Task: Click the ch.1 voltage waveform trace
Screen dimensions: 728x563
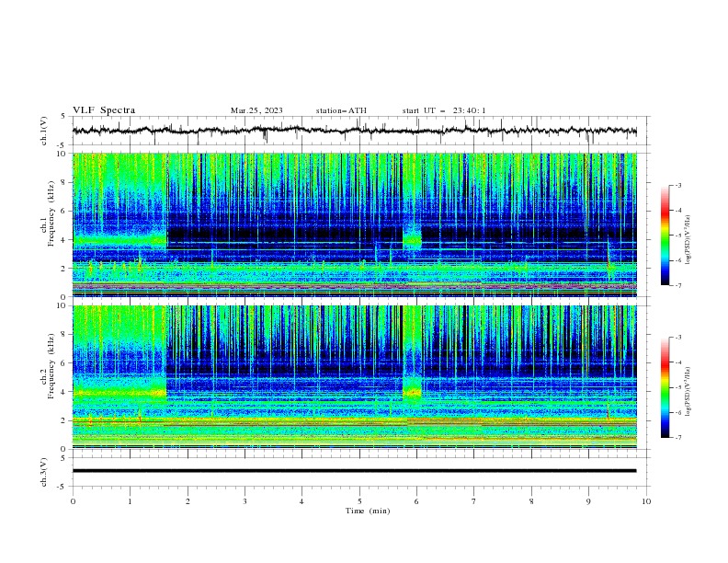Action: [x=354, y=131]
